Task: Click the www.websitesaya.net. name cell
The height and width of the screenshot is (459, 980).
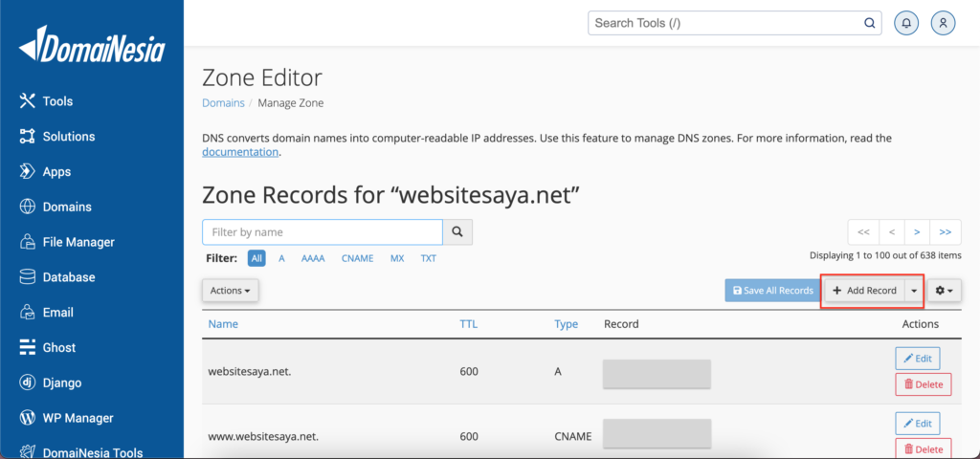Action: 263,436
